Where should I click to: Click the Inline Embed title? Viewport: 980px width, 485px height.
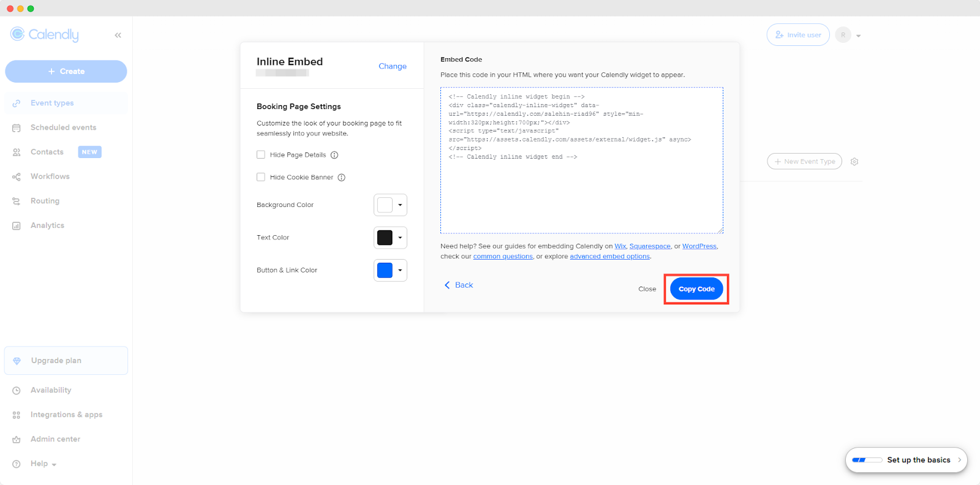click(290, 62)
